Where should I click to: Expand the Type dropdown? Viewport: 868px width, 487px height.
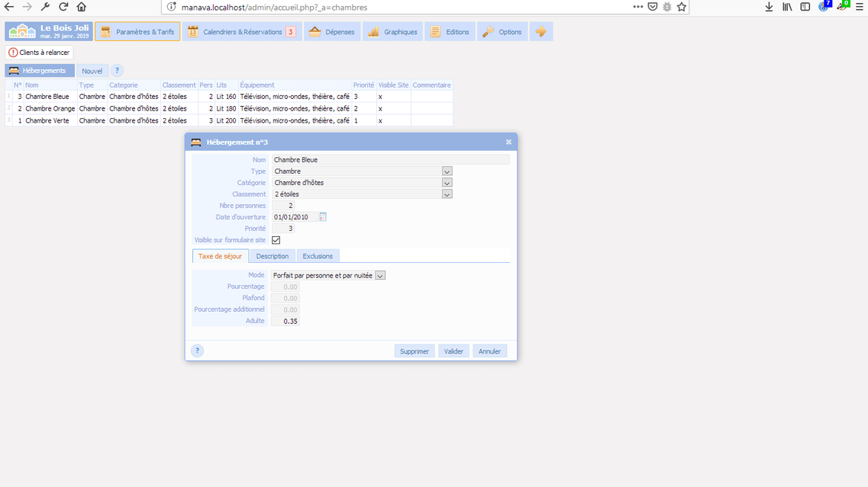tap(447, 171)
